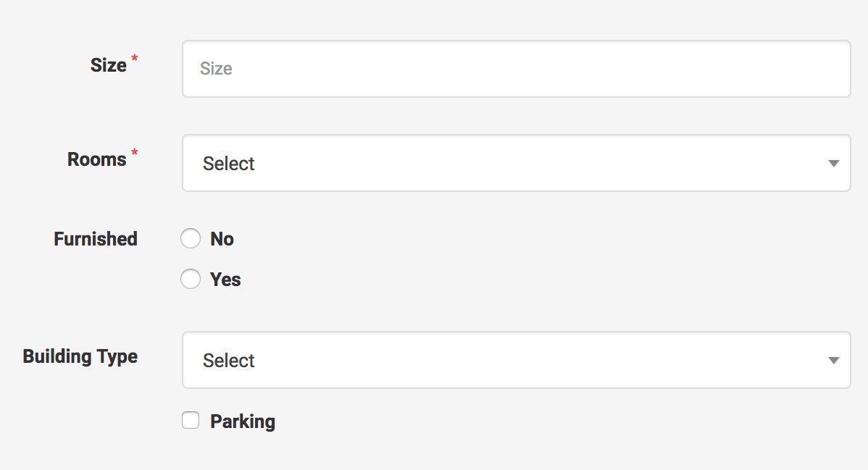
Task: Click the grey "Size" placeholder text
Action: click(x=216, y=69)
